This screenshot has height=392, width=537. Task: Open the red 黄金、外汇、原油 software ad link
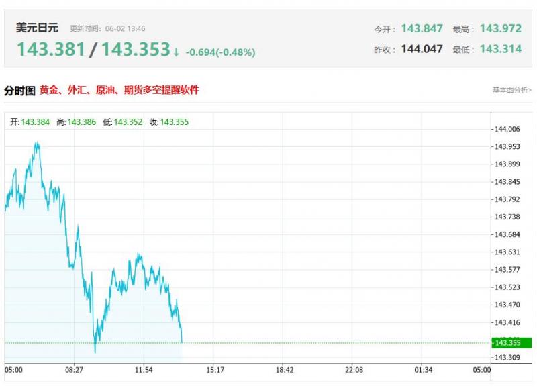click(x=119, y=90)
